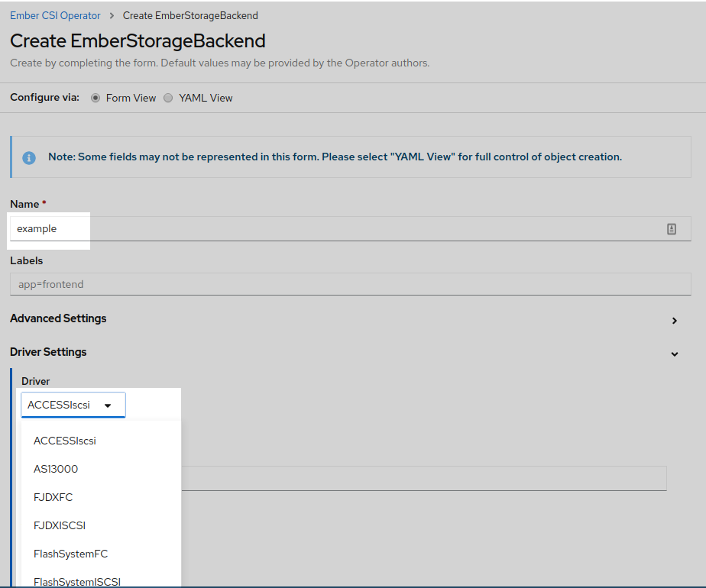Screen dimensions: 706x588
Task: Click the Labels input field
Action: [350, 284]
